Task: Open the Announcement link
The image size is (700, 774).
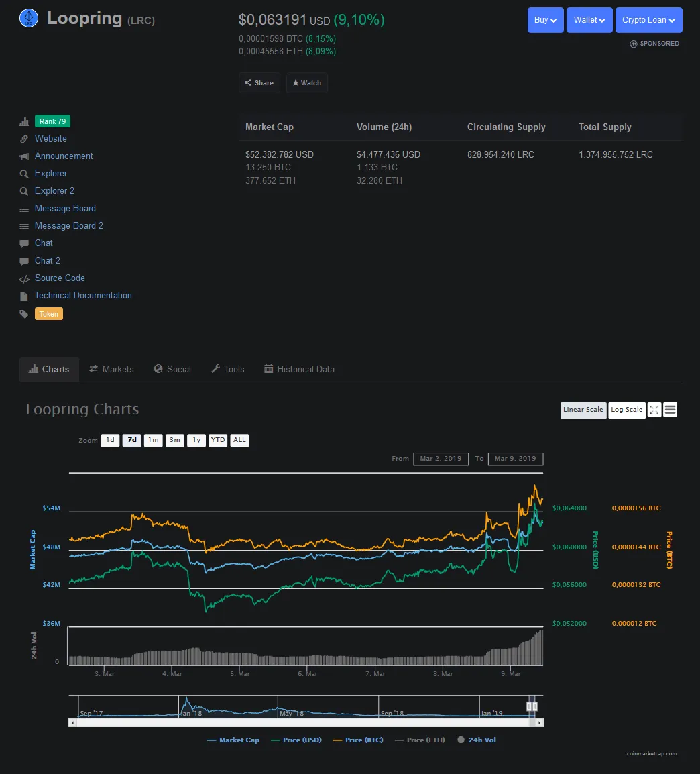Action: click(x=64, y=156)
